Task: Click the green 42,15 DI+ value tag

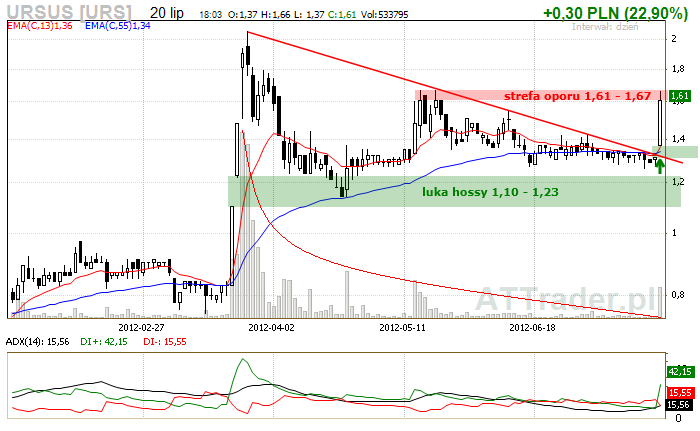Action: 680,372
